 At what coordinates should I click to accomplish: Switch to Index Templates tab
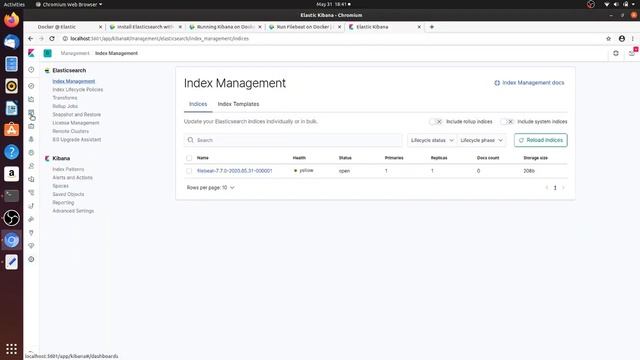(x=238, y=104)
